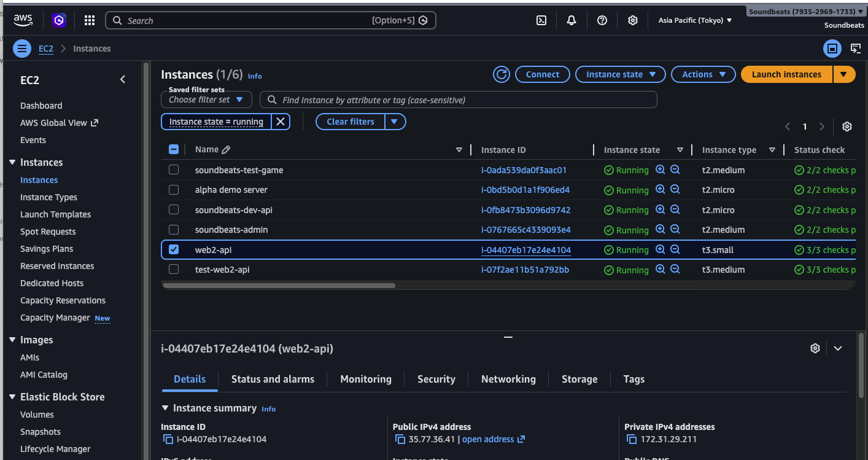
Task: Open top bar settings gear icon
Action: (633, 20)
